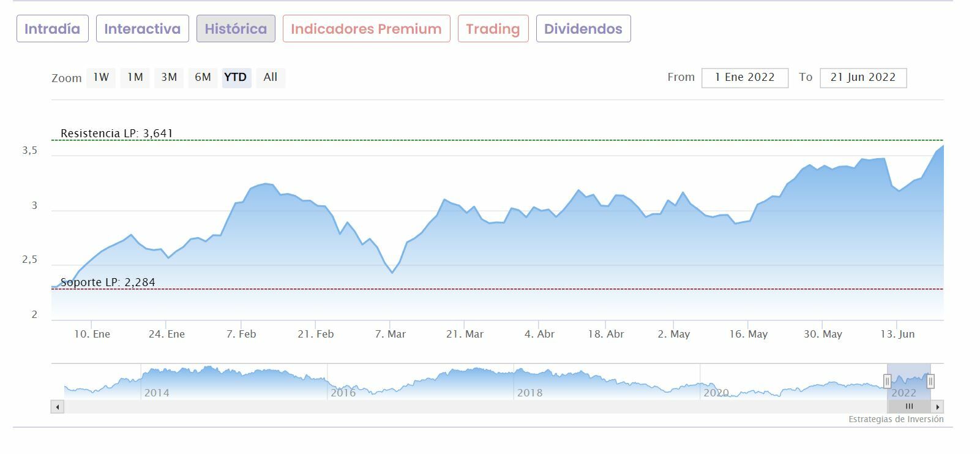
Task: Click the navigator scrollbar left arrow
Action: point(58,407)
